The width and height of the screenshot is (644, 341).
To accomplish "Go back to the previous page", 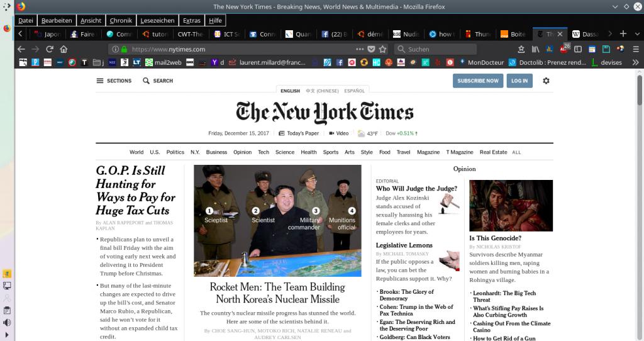I will pyautogui.click(x=21, y=49).
